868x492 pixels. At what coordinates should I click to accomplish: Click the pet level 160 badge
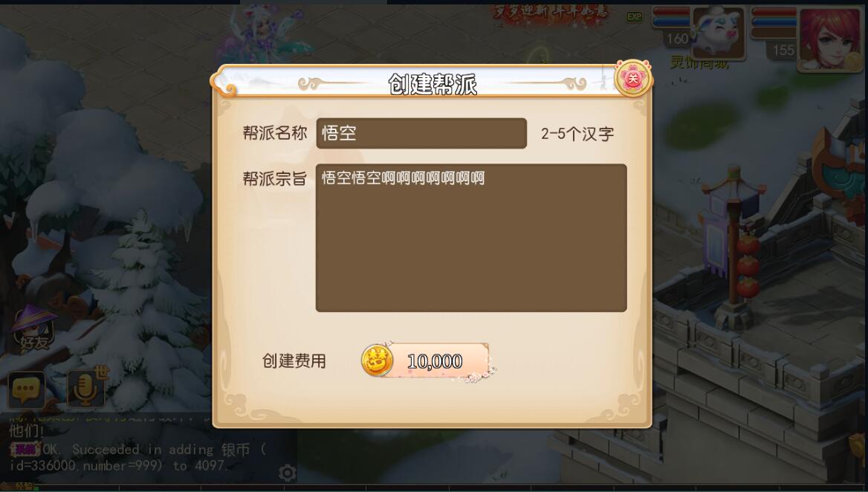coord(678,39)
